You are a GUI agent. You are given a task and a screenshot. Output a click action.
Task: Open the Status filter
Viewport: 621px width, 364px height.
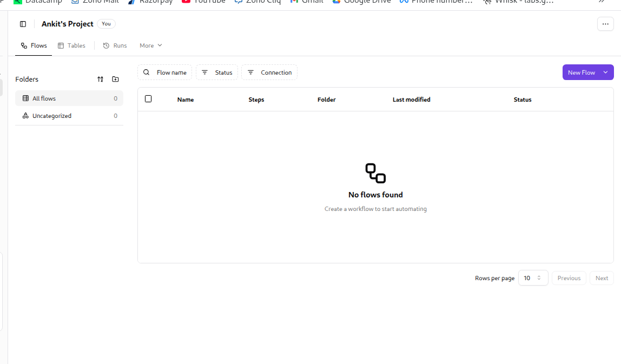pyautogui.click(x=217, y=72)
